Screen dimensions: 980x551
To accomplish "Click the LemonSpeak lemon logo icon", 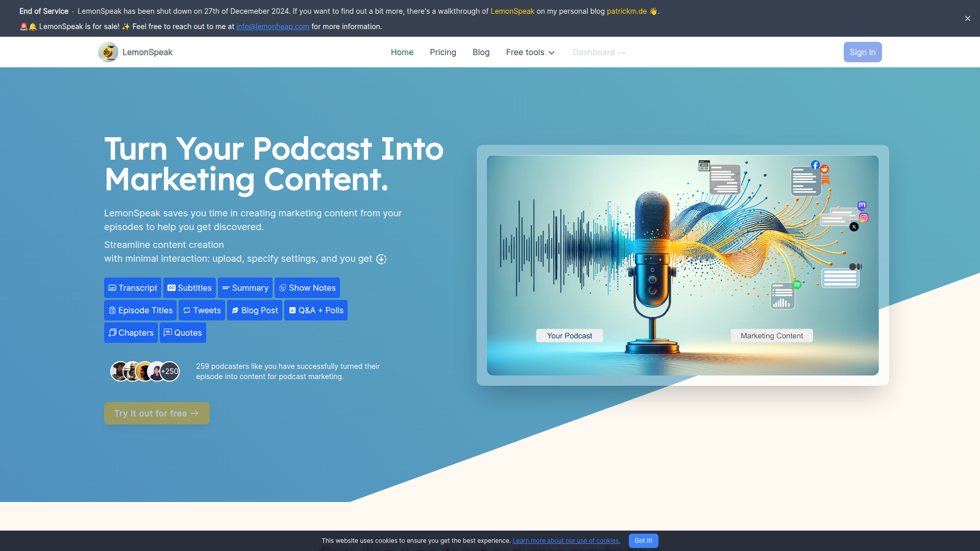I will pyautogui.click(x=108, y=52).
